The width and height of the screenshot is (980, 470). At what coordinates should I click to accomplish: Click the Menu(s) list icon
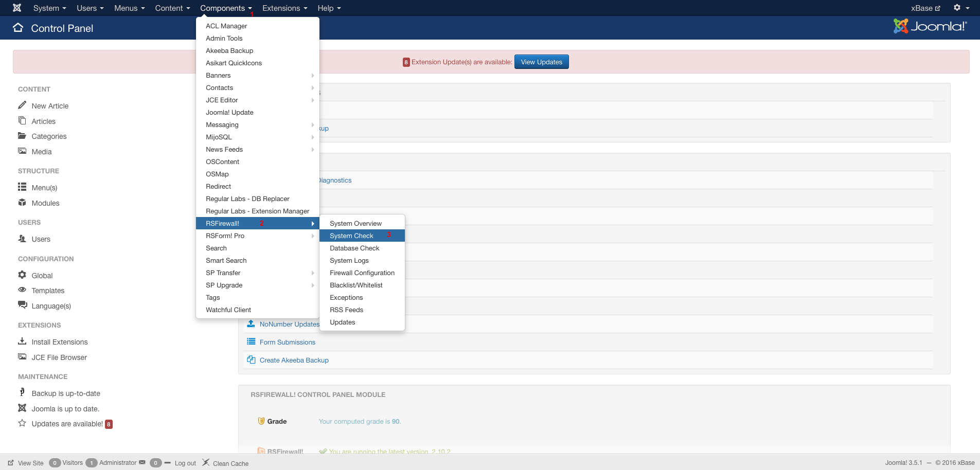[22, 187]
